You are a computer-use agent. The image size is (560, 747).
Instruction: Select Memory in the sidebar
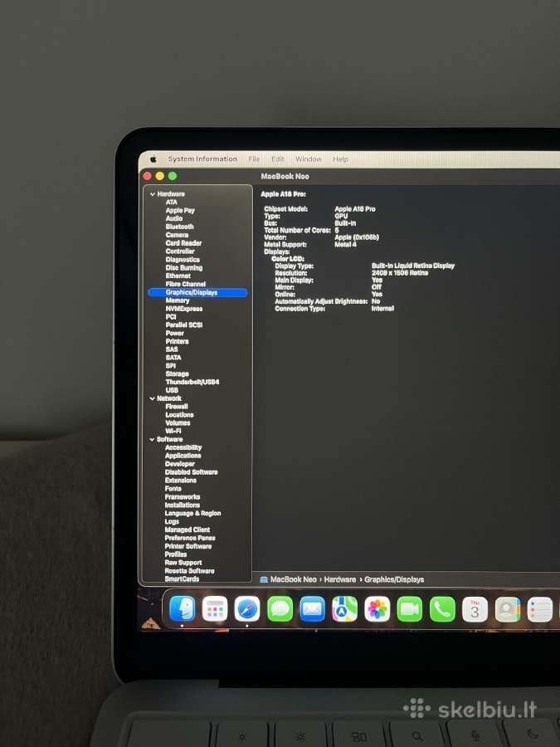pyautogui.click(x=178, y=300)
